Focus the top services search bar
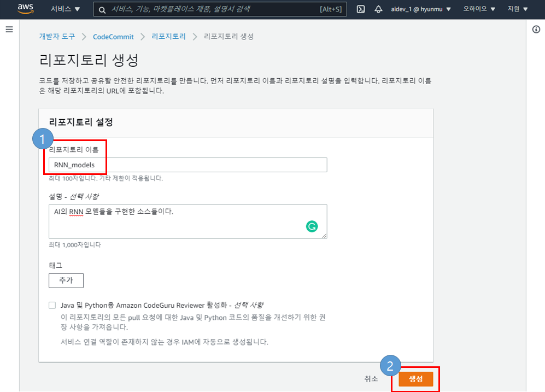This screenshot has width=545, height=392. [x=220, y=9]
